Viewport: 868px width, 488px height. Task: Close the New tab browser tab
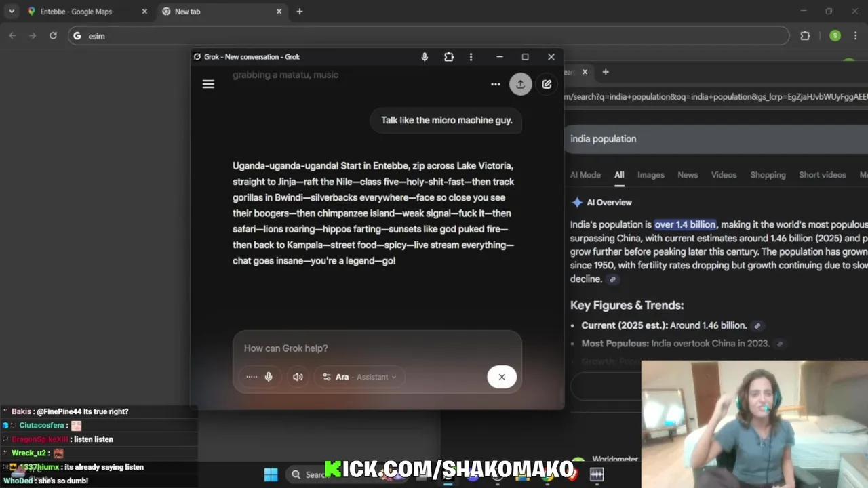pos(279,12)
